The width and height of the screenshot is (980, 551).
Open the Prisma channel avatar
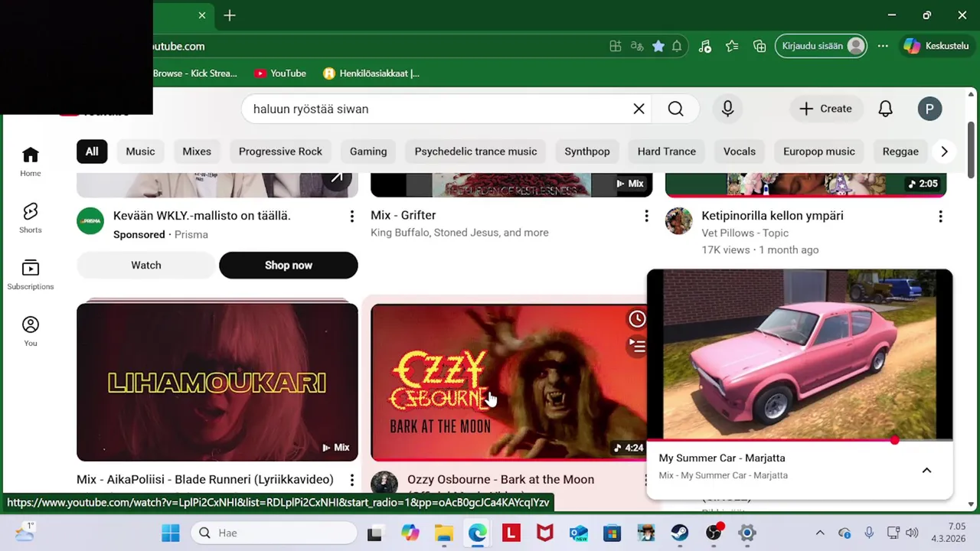[90, 221]
